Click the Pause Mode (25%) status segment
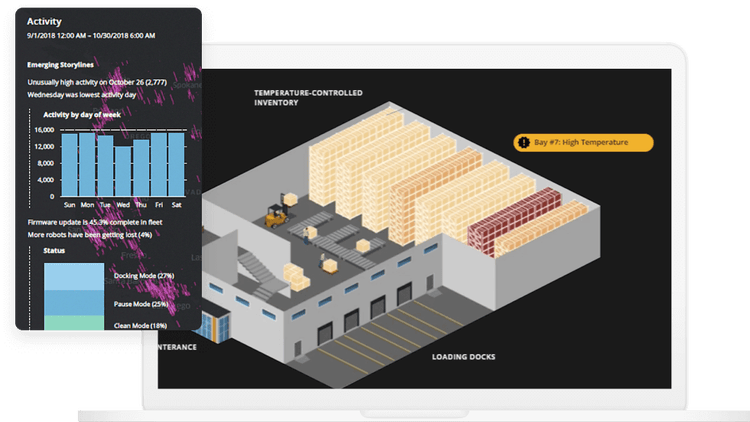Viewport: 750px width, 422px height. click(75, 302)
